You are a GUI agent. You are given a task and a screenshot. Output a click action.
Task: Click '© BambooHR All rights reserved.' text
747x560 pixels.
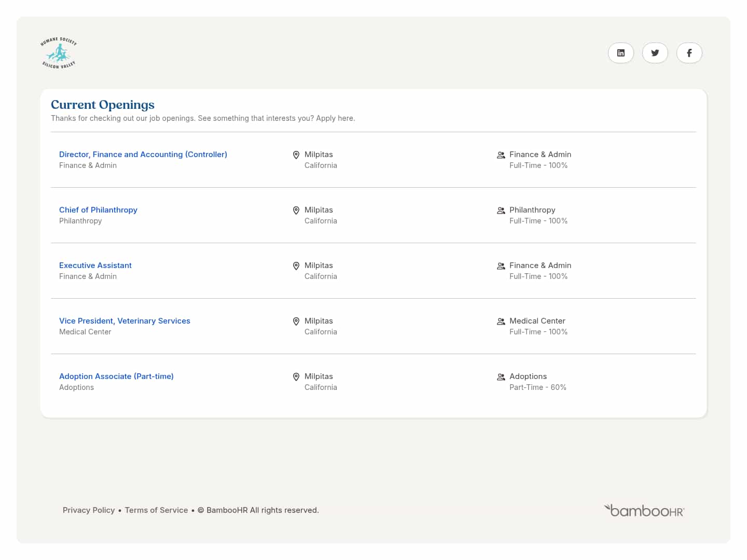pyautogui.click(x=258, y=510)
